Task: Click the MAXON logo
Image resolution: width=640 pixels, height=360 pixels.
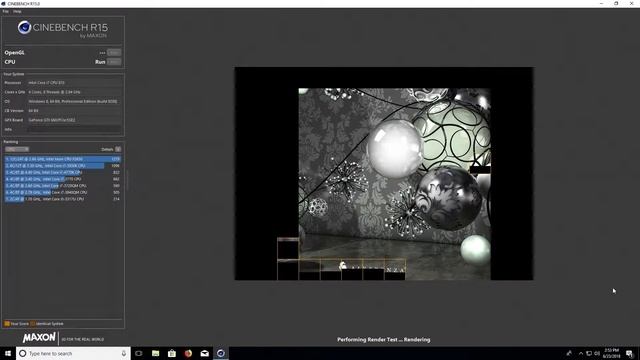Action: tap(39, 338)
